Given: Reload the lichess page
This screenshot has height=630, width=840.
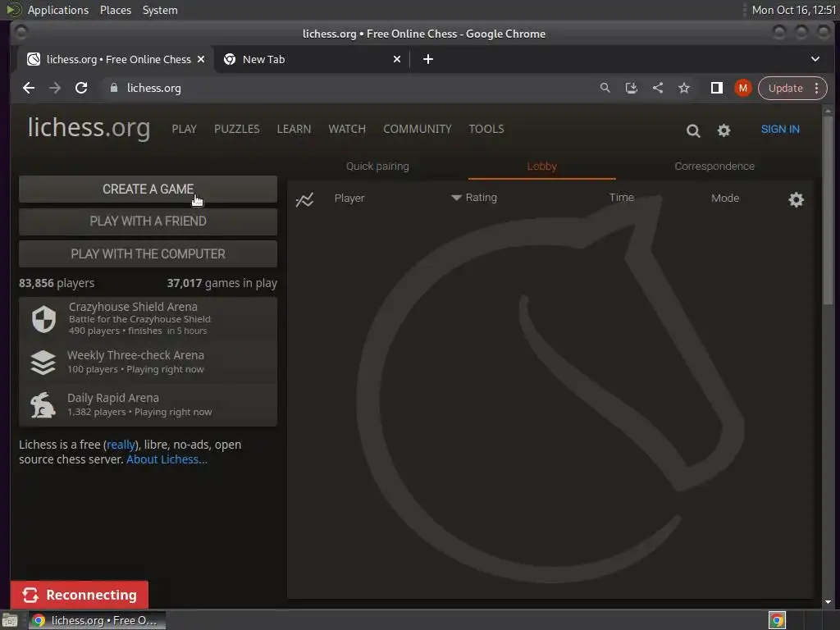Looking at the screenshot, I should coord(81,88).
